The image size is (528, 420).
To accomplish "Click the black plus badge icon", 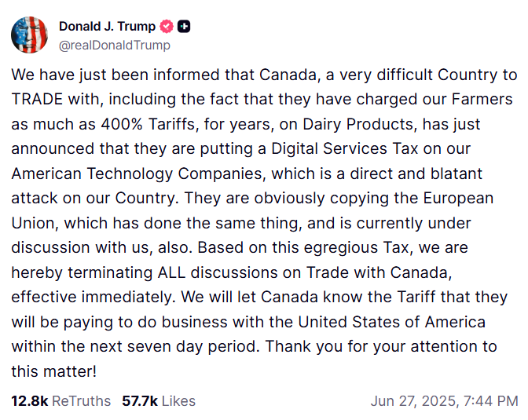I will (x=184, y=26).
